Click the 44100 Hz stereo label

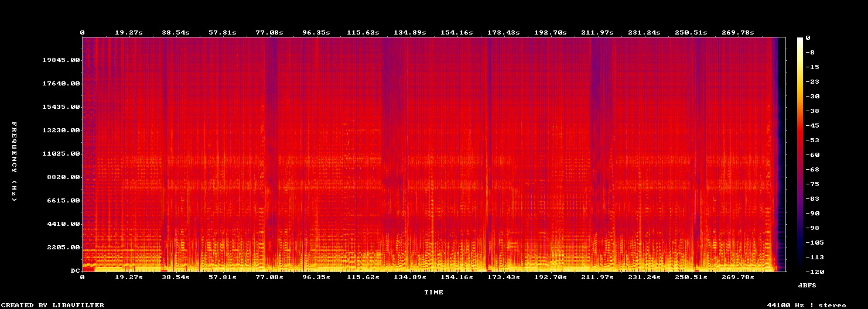[x=807, y=305]
